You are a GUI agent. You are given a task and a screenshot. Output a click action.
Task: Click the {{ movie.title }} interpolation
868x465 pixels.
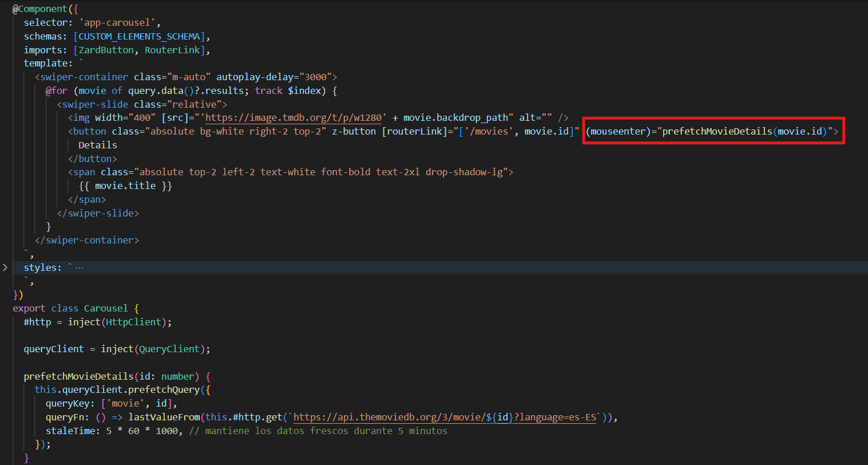click(x=125, y=186)
